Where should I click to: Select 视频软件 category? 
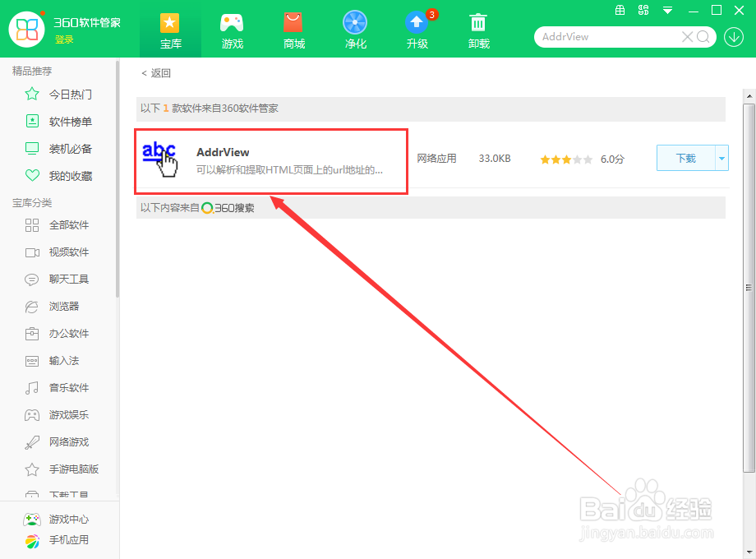click(69, 252)
